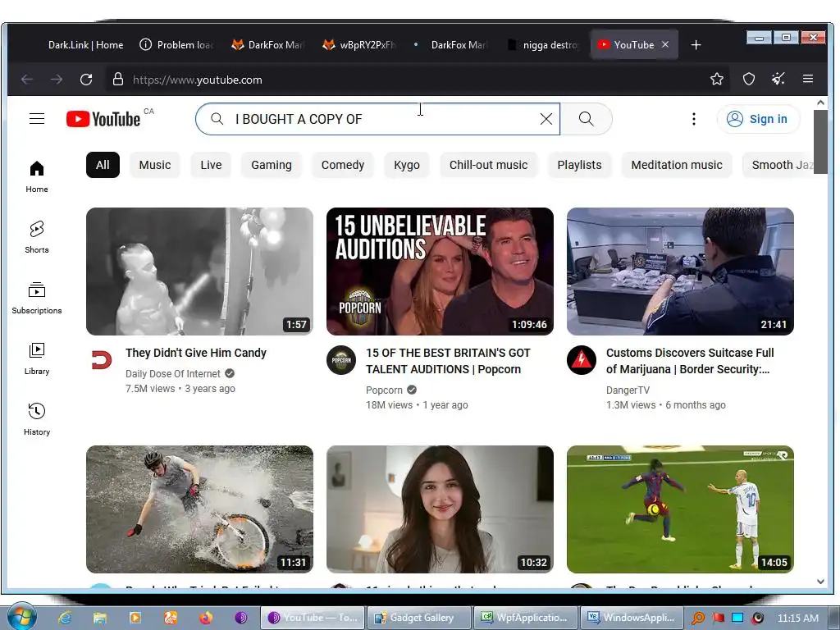This screenshot has height=630, width=840.
Task: Open DangerTV channel name link
Action: click(628, 390)
